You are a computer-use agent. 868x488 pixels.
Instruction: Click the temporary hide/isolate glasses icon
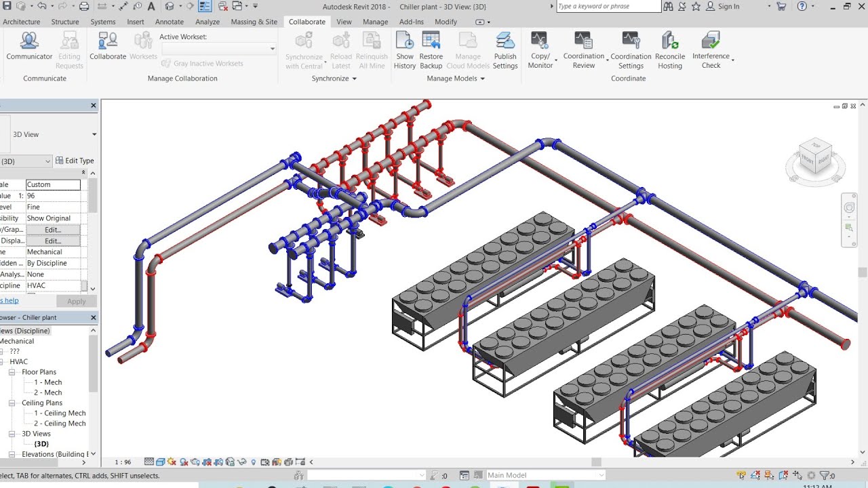(242, 462)
